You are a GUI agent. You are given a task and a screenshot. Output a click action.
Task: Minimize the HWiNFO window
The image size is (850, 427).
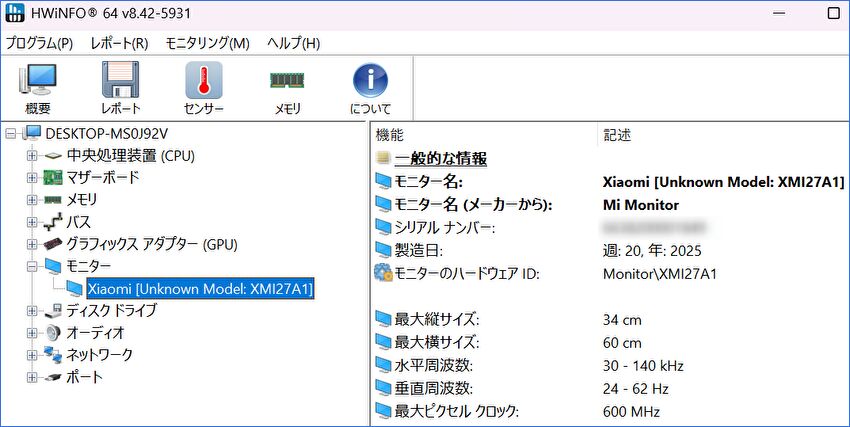point(779,14)
